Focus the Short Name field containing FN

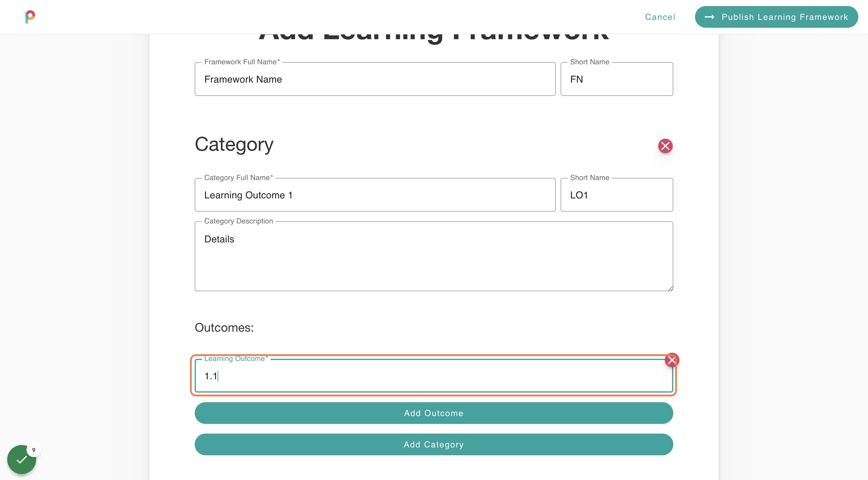pyautogui.click(x=617, y=79)
